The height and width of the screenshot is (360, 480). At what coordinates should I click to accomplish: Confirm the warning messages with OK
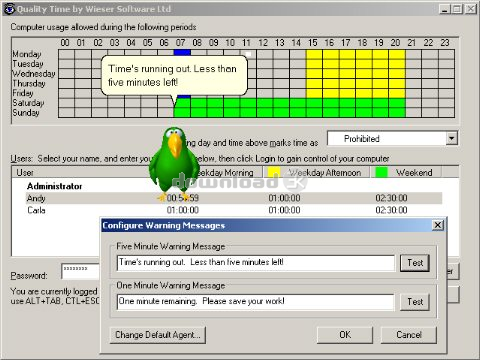point(345,335)
